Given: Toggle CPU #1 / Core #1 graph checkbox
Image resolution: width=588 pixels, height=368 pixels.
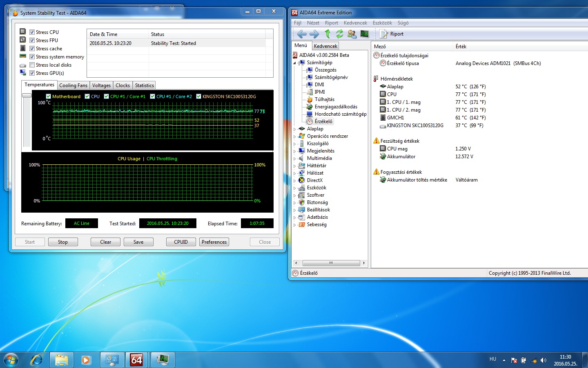Looking at the screenshot, I should (106, 96).
